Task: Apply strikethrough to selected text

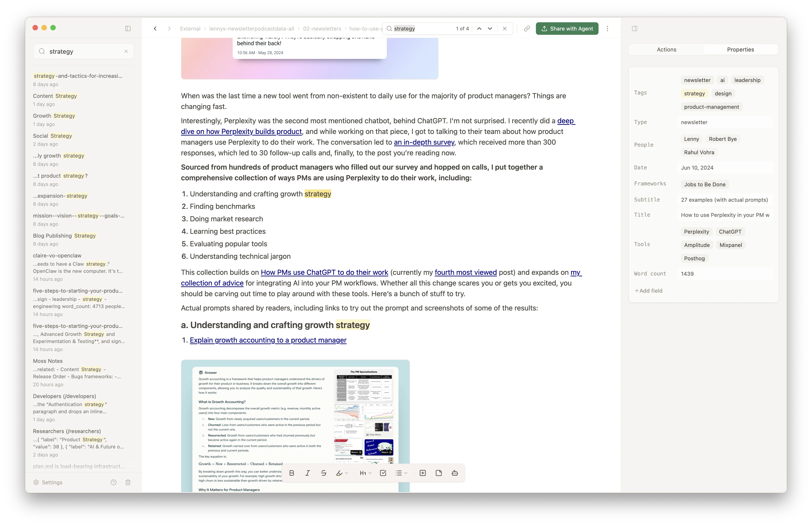Action: (323, 473)
